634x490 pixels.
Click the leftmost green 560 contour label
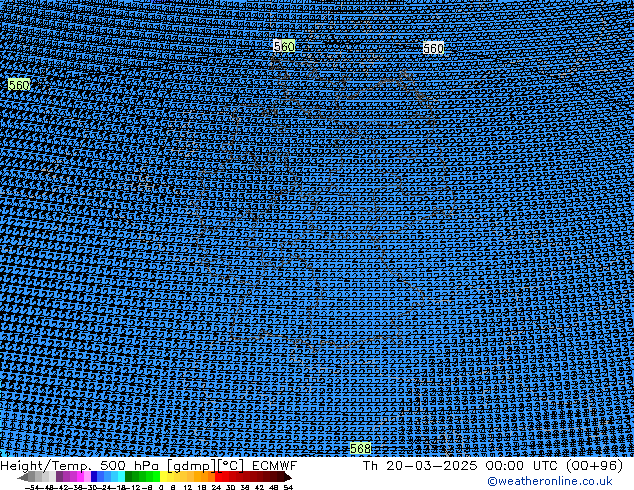click(x=19, y=84)
